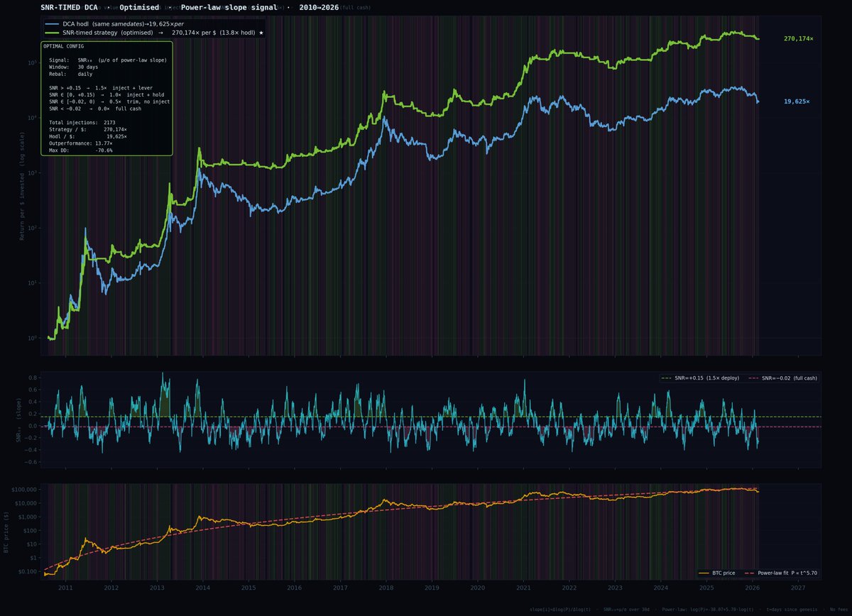Click 'Hodl / $: 19,625×' line

[x=87, y=136]
